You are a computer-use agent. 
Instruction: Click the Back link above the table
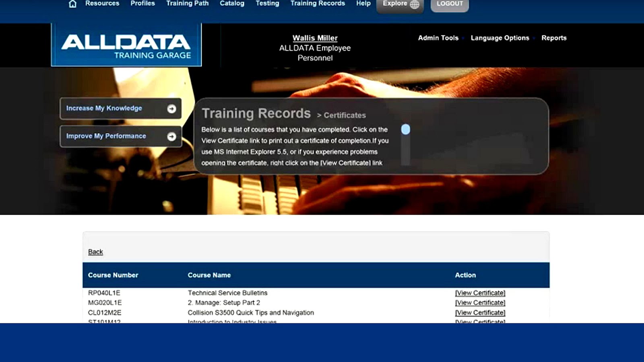coord(95,251)
